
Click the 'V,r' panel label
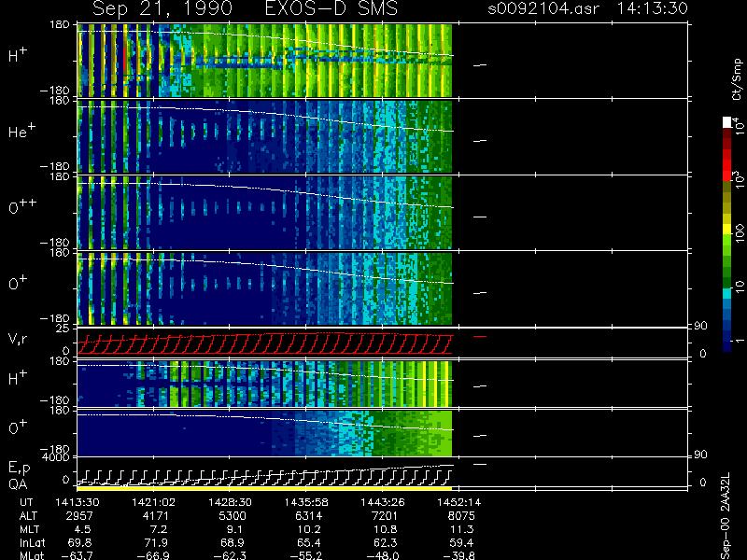point(18,339)
